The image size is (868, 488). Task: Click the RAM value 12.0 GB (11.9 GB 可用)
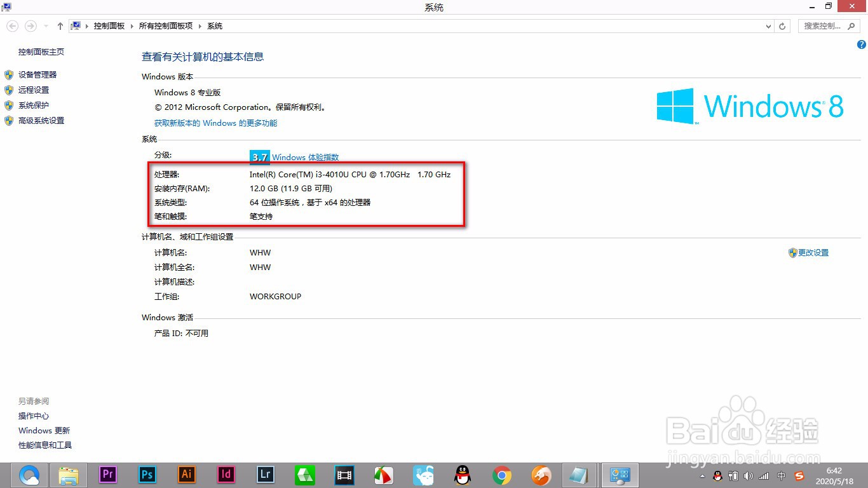click(291, 189)
